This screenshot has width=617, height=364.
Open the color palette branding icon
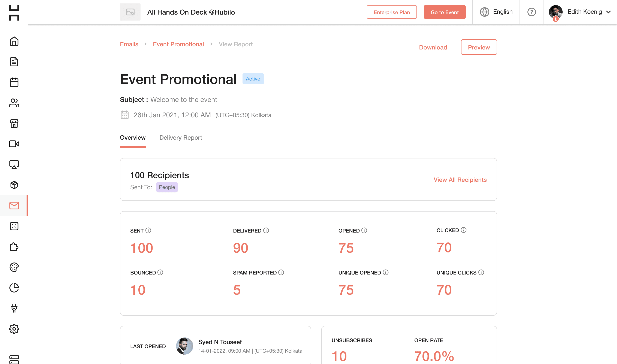click(x=14, y=267)
